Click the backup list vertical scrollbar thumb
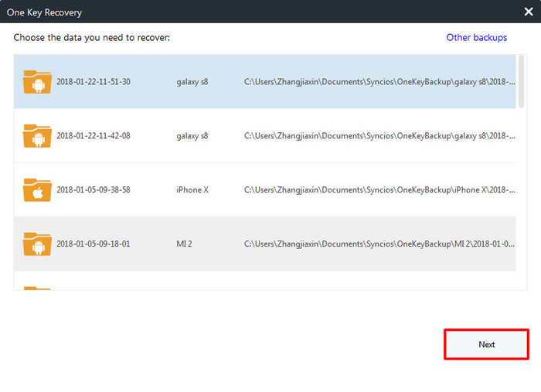Image resolution: width=541 pixels, height=392 pixels. 522,82
